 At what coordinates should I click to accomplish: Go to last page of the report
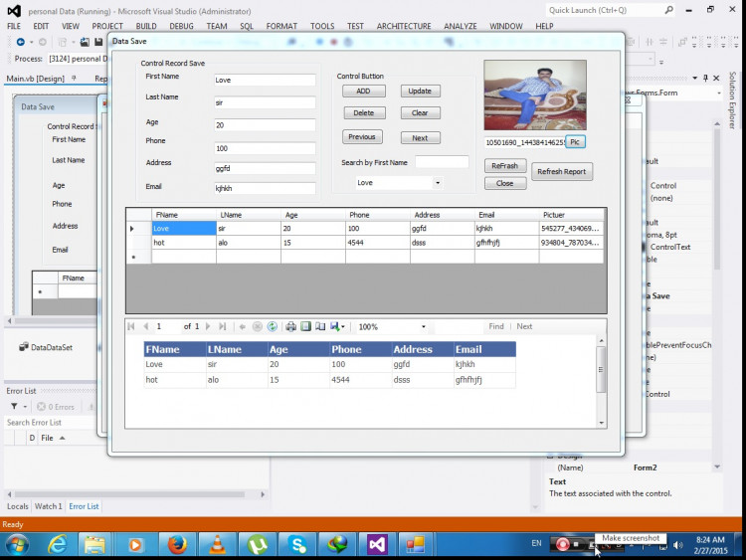pyautogui.click(x=222, y=326)
